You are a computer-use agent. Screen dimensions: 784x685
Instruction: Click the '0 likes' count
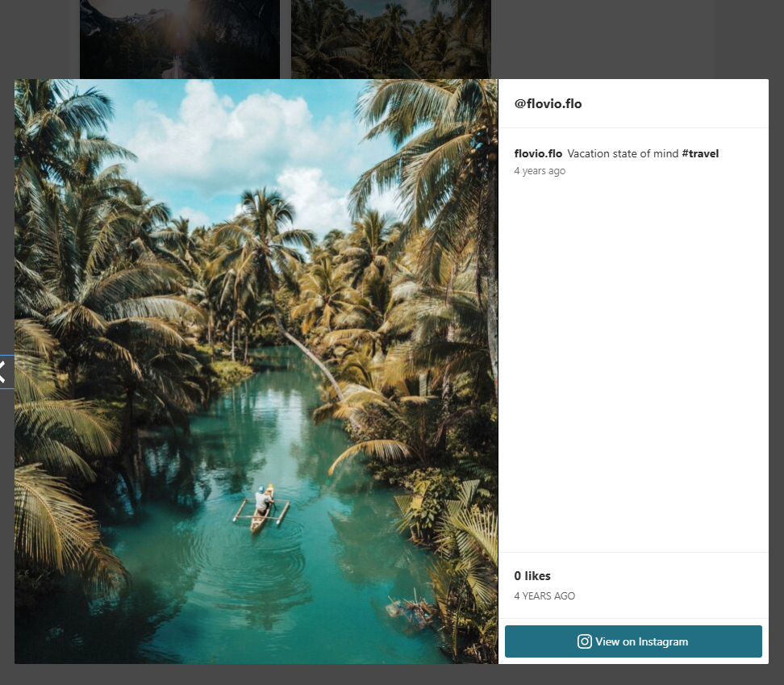coord(532,576)
